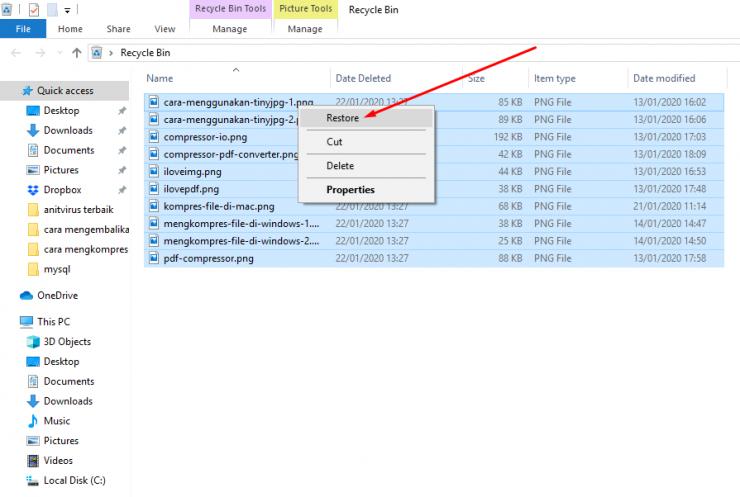Screen dimensions: 740x497
Task: Choose Cut from the context menu
Action: [367, 142]
